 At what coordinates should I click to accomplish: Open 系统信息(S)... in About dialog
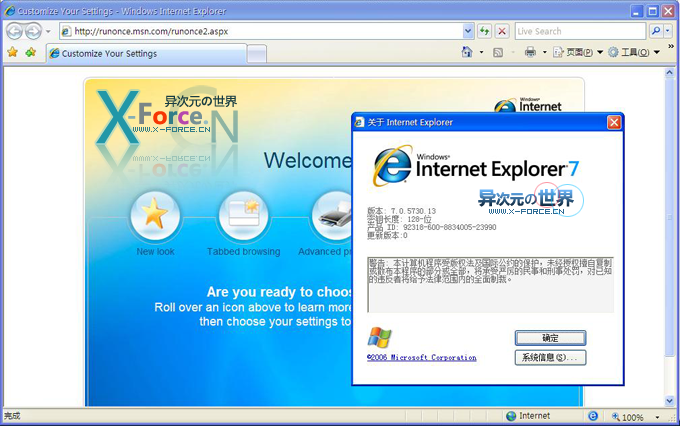click(550, 357)
